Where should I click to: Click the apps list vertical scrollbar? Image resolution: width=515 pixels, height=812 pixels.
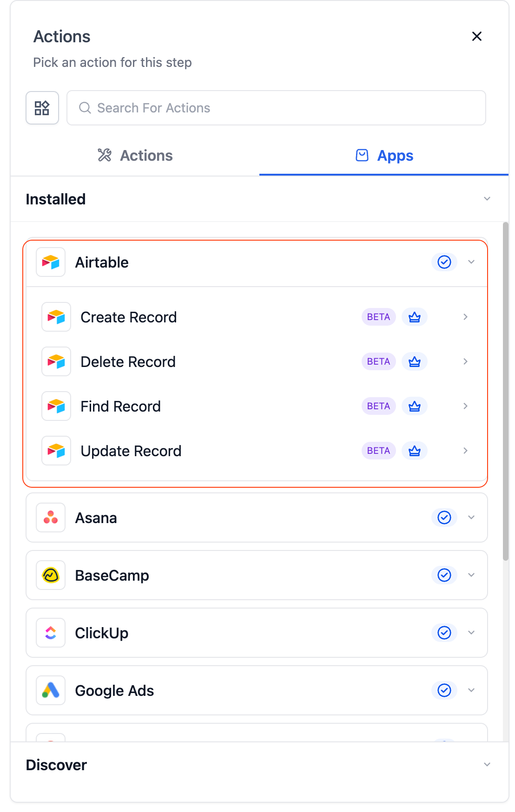tap(506, 391)
